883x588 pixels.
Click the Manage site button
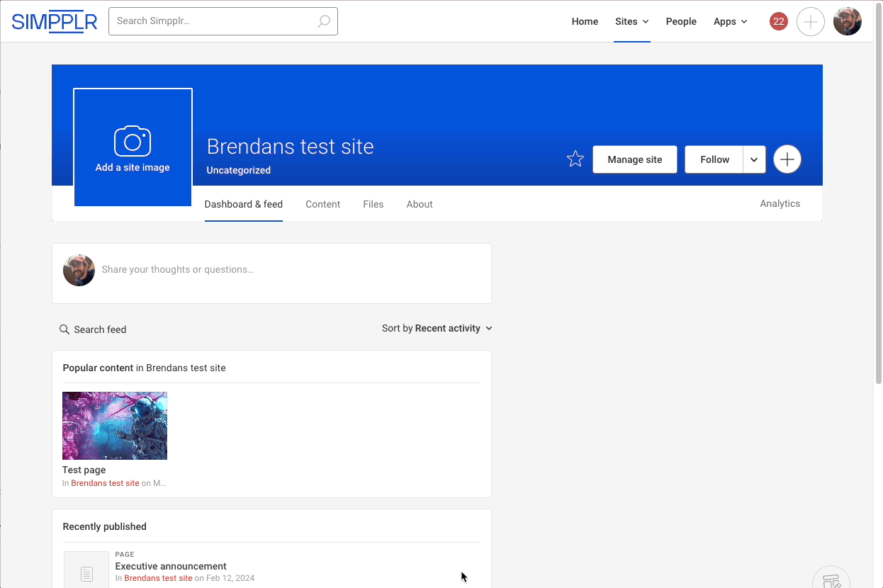(x=634, y=159)
